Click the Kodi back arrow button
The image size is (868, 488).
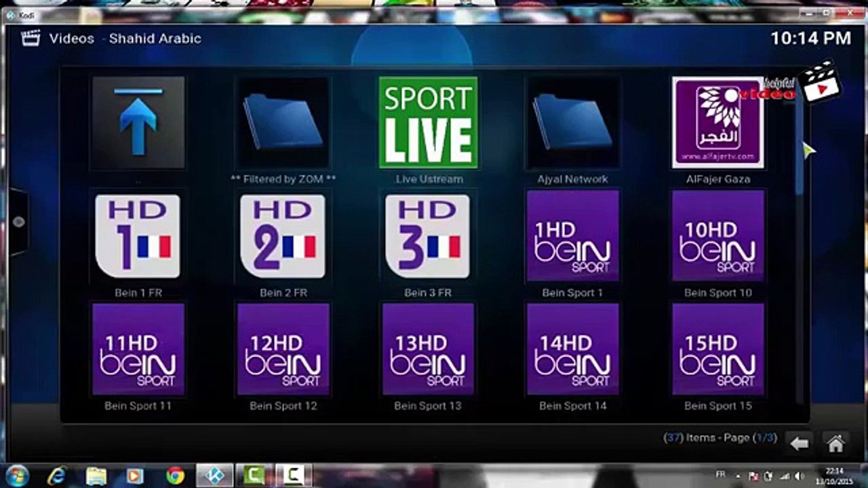[x=800, y=443]
